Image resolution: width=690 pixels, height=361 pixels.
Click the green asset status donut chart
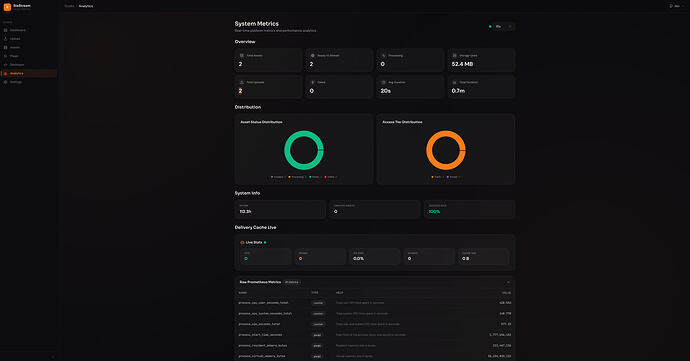click(x=304, y=150)
